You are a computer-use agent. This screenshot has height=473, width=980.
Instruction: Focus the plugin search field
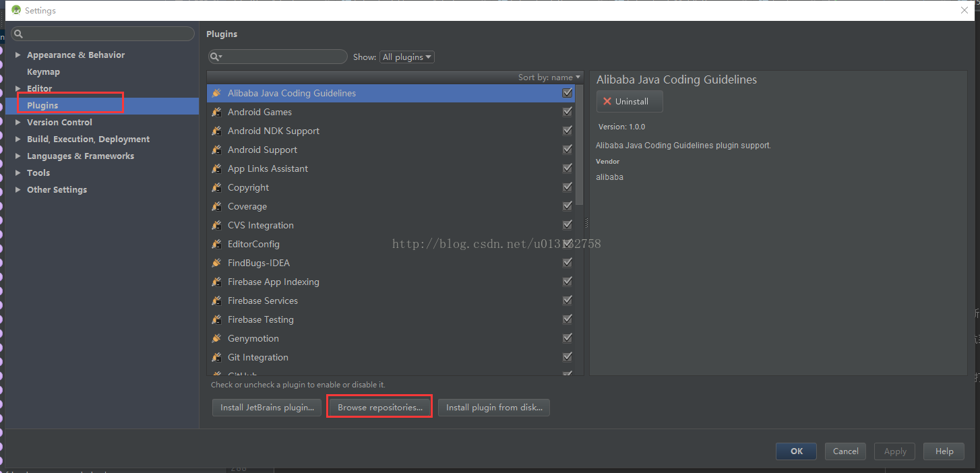(278, 57)
